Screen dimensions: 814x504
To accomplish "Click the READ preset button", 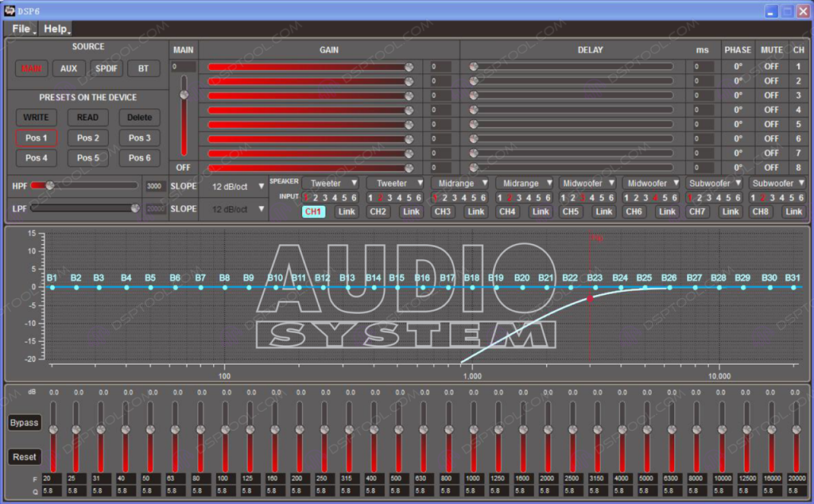I will click(x=87, y=118).
